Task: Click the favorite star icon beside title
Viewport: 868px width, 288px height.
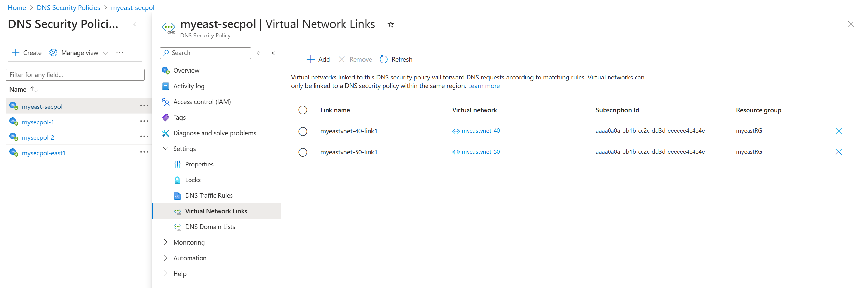Action: click(x=390, y=24)
